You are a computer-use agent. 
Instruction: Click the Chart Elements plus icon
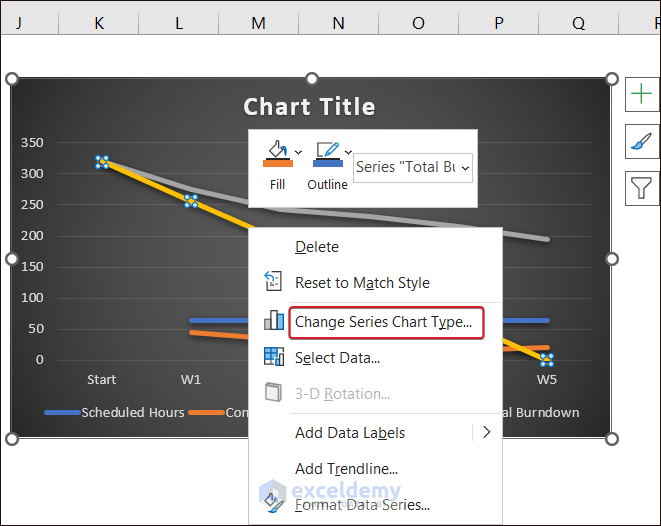pos(641,95)
